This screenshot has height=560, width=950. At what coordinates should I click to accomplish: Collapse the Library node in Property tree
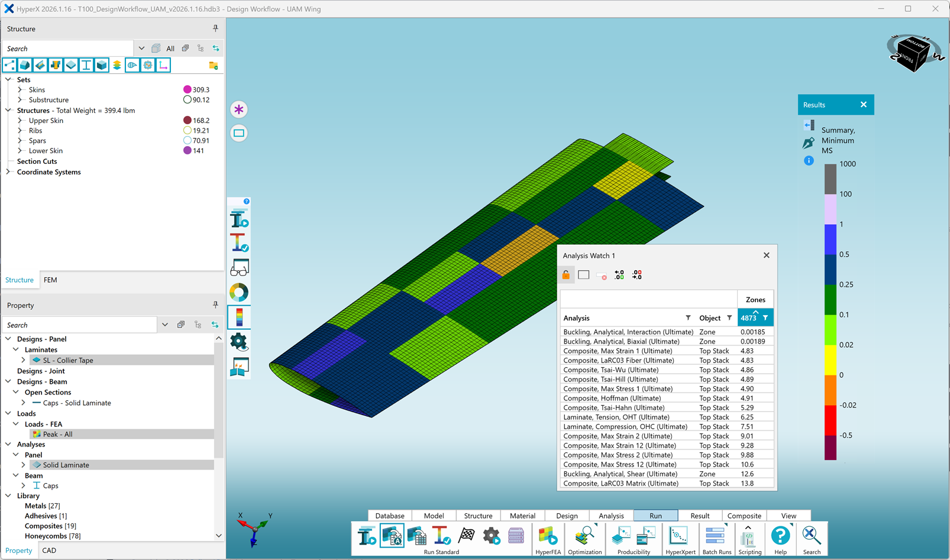click(x=8, y=496)
